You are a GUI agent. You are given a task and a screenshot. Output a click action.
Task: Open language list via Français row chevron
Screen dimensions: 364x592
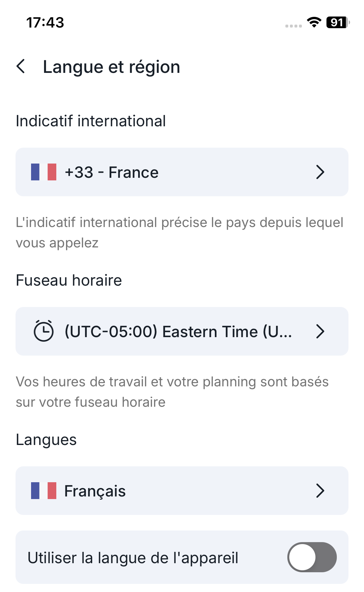(x=320, y=491)
